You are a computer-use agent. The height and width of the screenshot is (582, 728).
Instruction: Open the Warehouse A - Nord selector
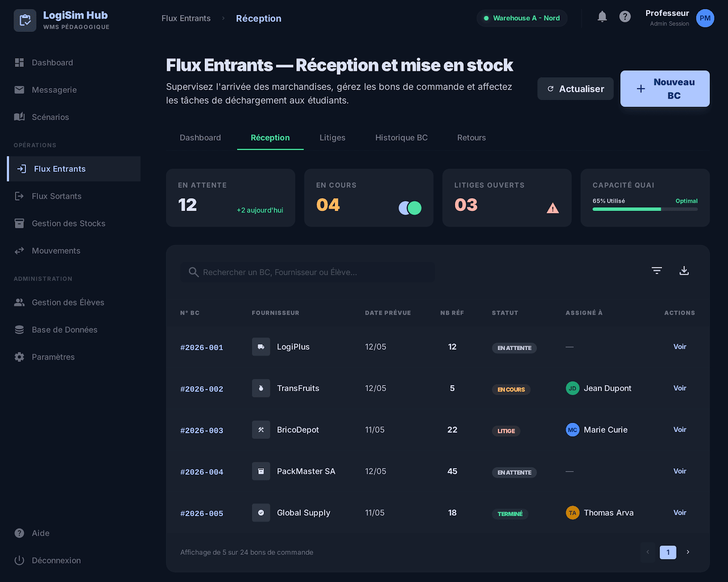point(522,18)
